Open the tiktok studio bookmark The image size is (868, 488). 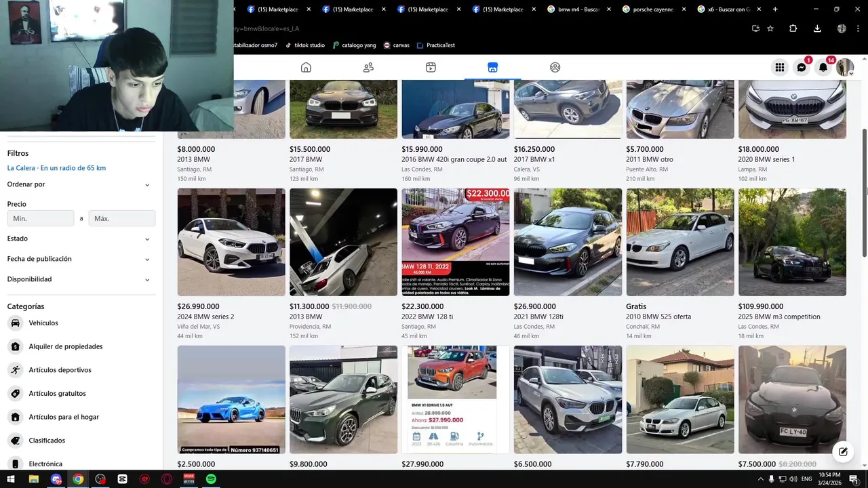click(304, 45)
